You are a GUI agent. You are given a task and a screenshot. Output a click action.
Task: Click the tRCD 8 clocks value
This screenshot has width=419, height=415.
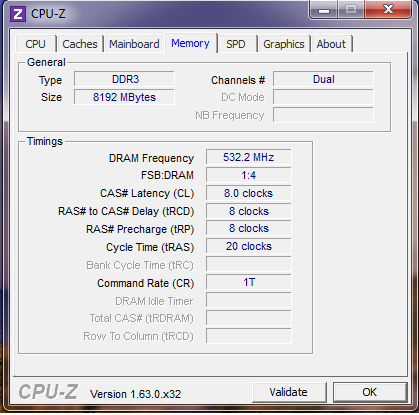pos(249,211)
